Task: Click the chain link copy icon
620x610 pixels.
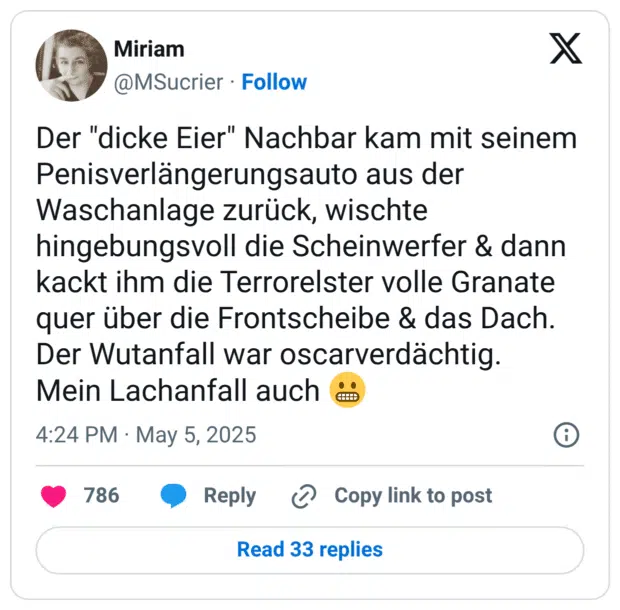Action: pyautogui.click(x=304, y=496)
